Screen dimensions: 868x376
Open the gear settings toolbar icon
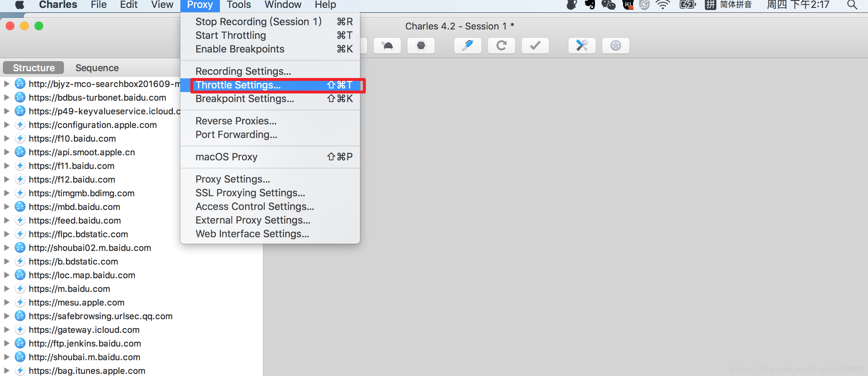pos(616,46)
